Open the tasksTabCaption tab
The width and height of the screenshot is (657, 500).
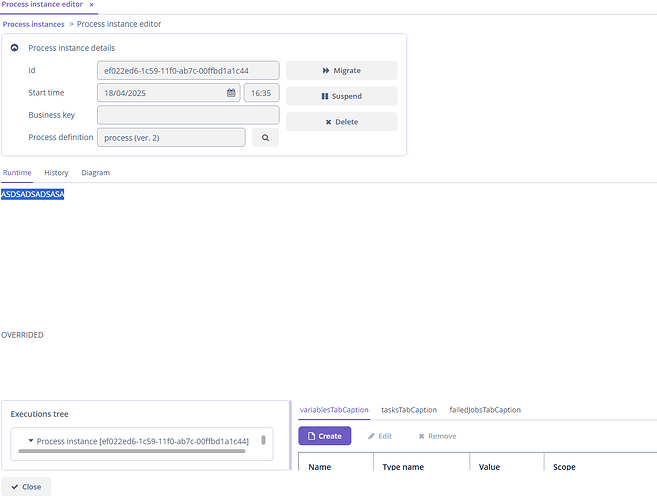409,410
